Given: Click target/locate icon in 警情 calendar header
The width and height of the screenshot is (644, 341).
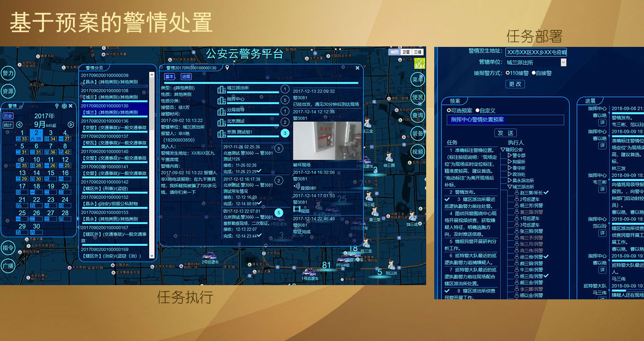Looking at the screenshot, I should (x=64, y=106).
